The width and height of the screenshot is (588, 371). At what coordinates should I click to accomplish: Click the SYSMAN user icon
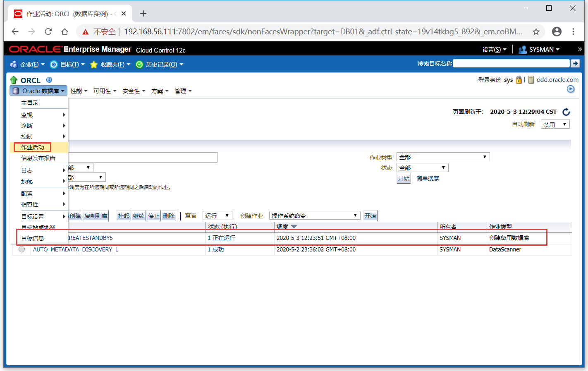523,50
